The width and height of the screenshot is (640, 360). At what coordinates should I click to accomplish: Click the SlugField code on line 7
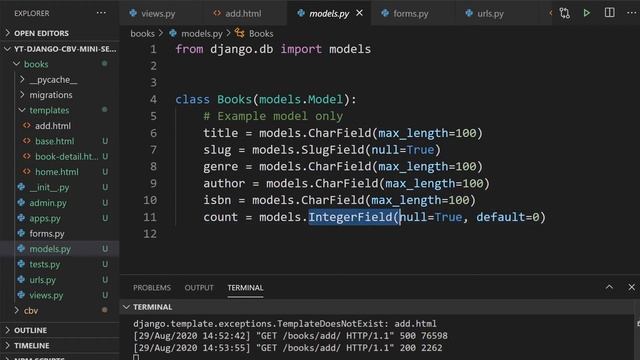pos(336,150)
